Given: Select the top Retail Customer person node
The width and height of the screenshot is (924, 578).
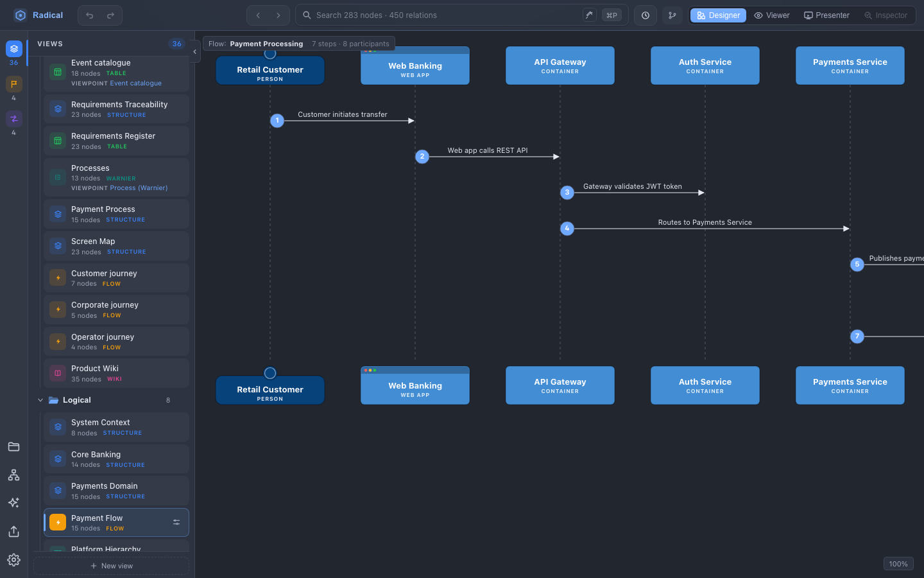Looking at the screenshot, I should click(270, 70).
